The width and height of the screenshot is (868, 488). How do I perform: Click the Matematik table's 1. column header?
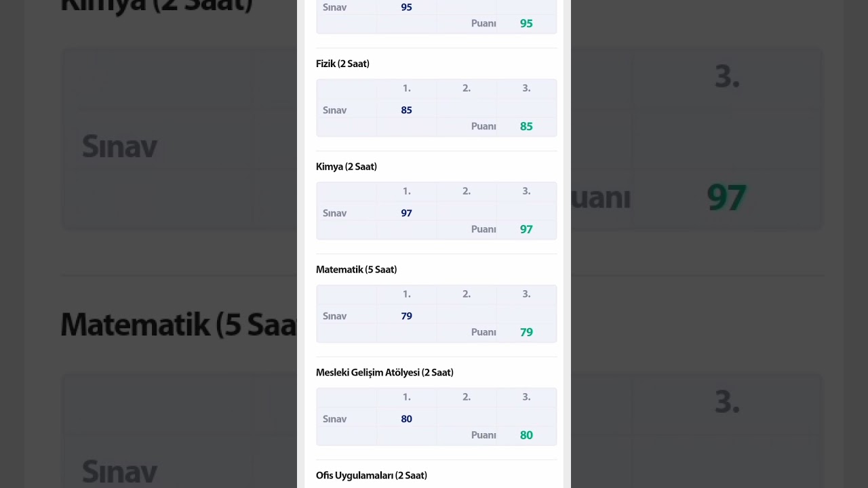coord(406,294)
